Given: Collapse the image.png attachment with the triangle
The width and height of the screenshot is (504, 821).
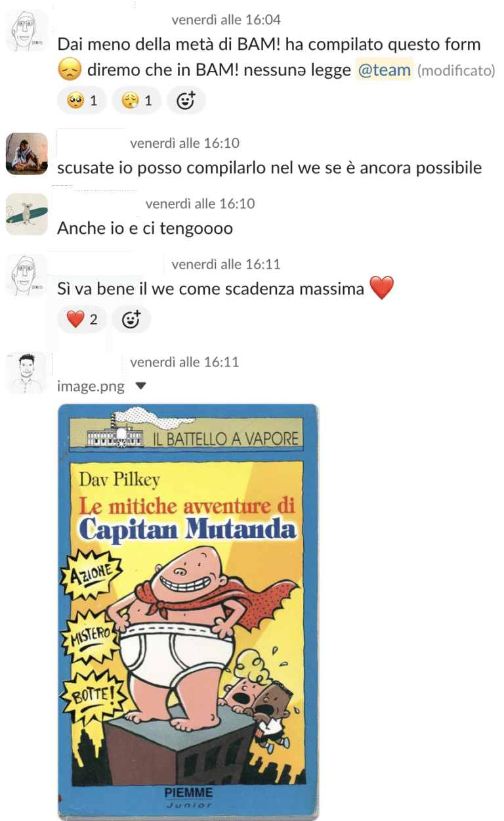Looking at the screenshot, I should coord(140,386).
